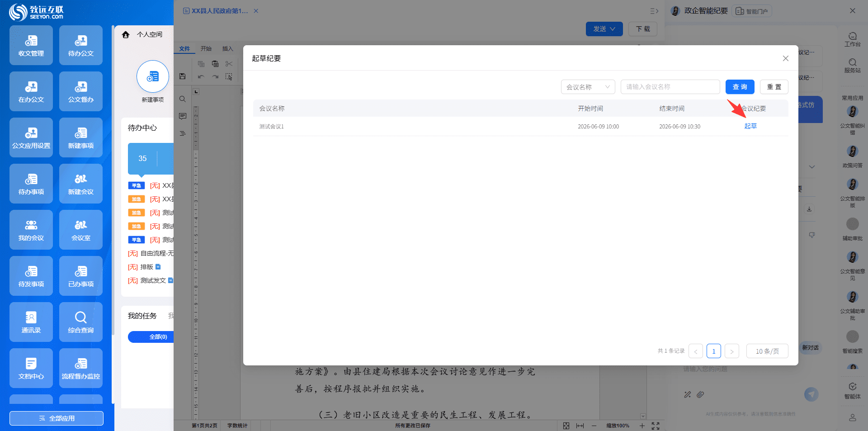Click the next-page arrow in pagination

tap(732, 351)
